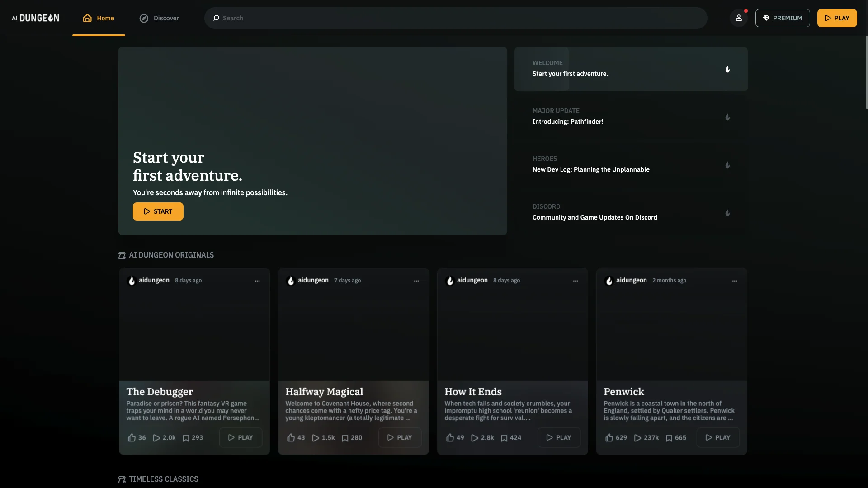This screenshot has height=488, width=868.
Task: Play the How It Ends scenario
Action: pyautogui.click(x=559, y=437)
